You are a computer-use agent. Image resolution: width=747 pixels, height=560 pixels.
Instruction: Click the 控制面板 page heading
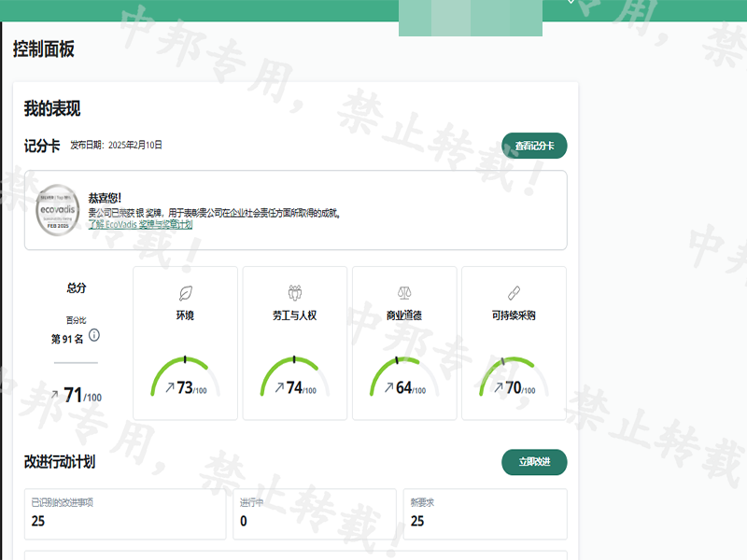44,49
